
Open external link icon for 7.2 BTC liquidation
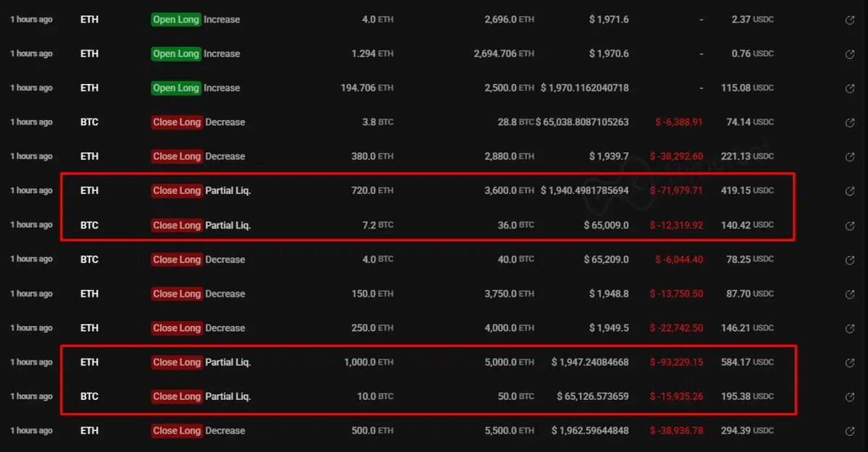pos(850,226)
